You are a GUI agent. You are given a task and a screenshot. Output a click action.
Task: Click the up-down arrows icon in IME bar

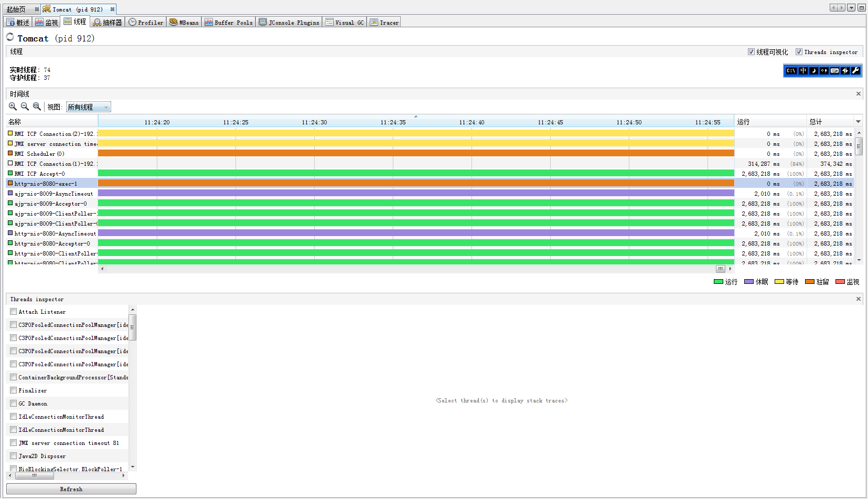tap(845, 71)
